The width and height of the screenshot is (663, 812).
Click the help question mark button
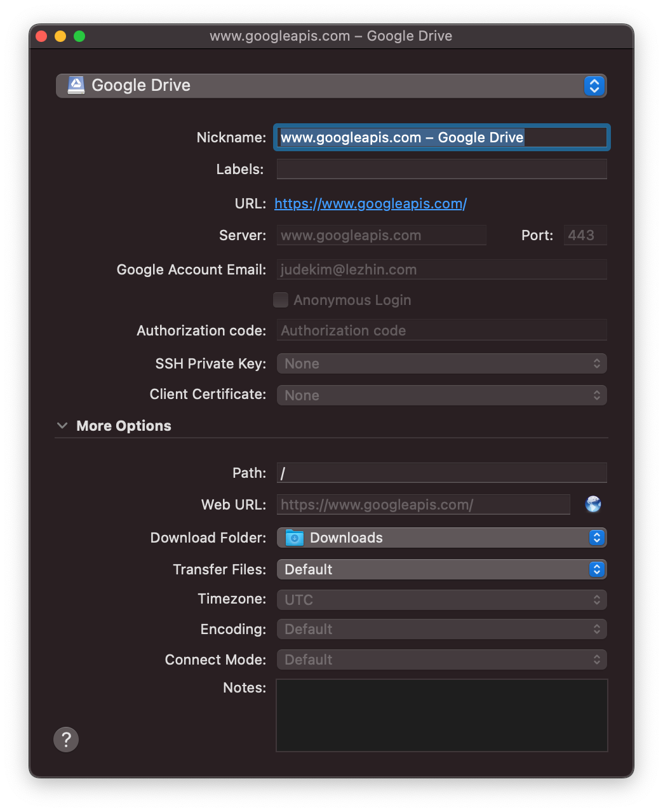(66, 740)
